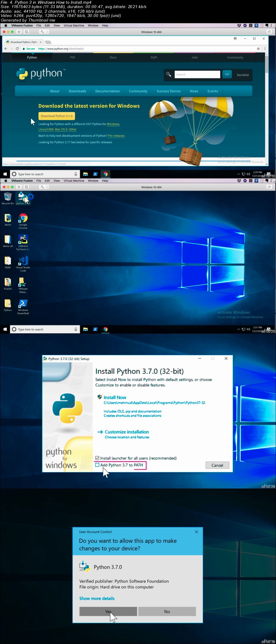The height and width of the screenshot is (644, 276).
Task: Click Install Now in the Python setup
Action: [115, 397]
